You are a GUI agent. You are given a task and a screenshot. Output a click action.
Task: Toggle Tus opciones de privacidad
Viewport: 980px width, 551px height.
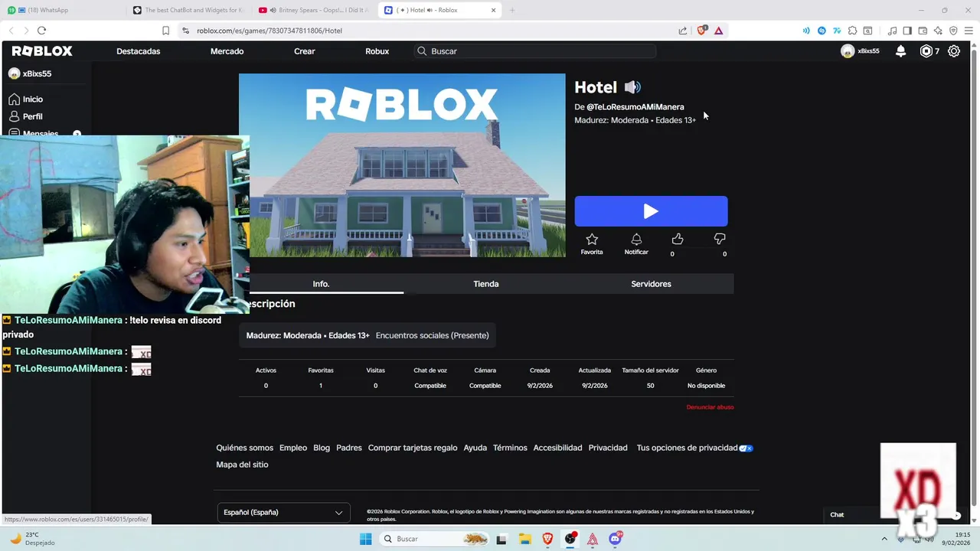[x=695, y=448]
